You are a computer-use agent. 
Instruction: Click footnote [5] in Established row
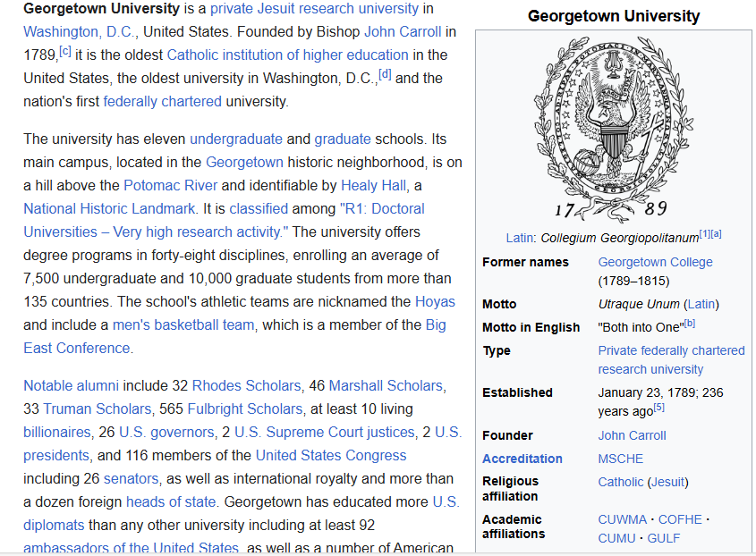point(658,408)
